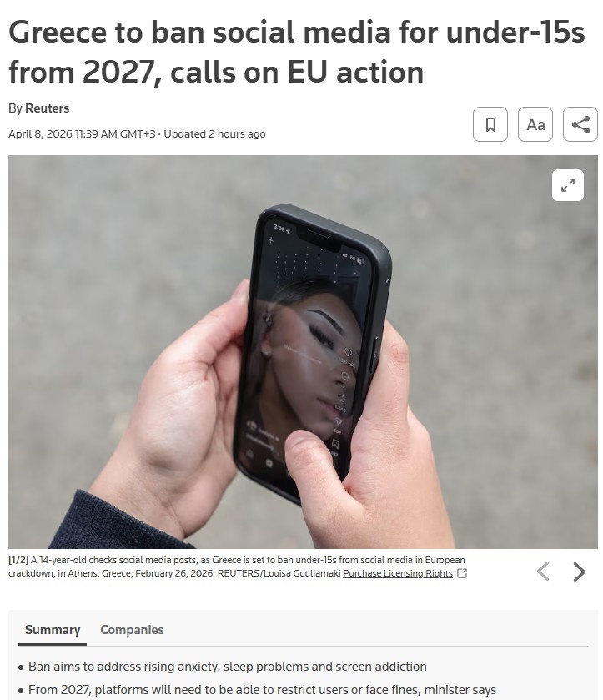Bookmark this article with the save icon
The height and width of the screenshot is (700, 603).
tap(490, 124)
